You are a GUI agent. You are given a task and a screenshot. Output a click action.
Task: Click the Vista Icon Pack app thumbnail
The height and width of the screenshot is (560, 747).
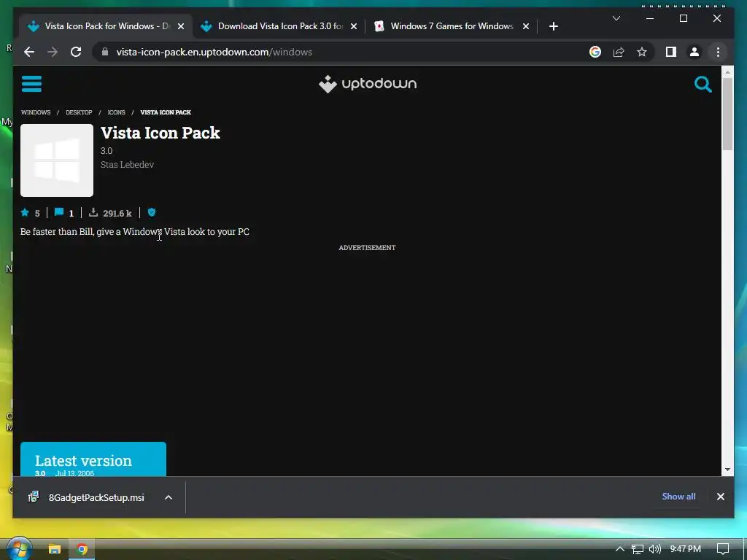(57, 160)
